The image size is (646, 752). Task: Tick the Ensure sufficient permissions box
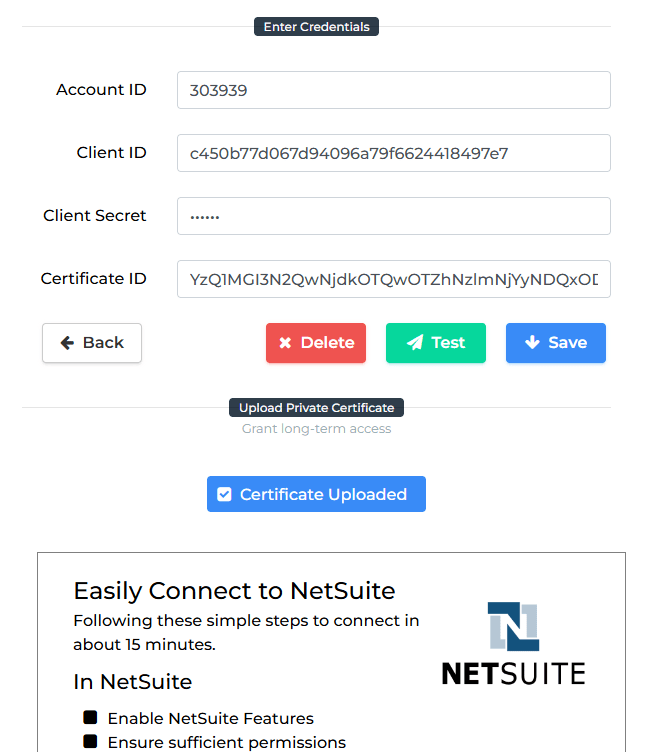click(x=90, y=742)
